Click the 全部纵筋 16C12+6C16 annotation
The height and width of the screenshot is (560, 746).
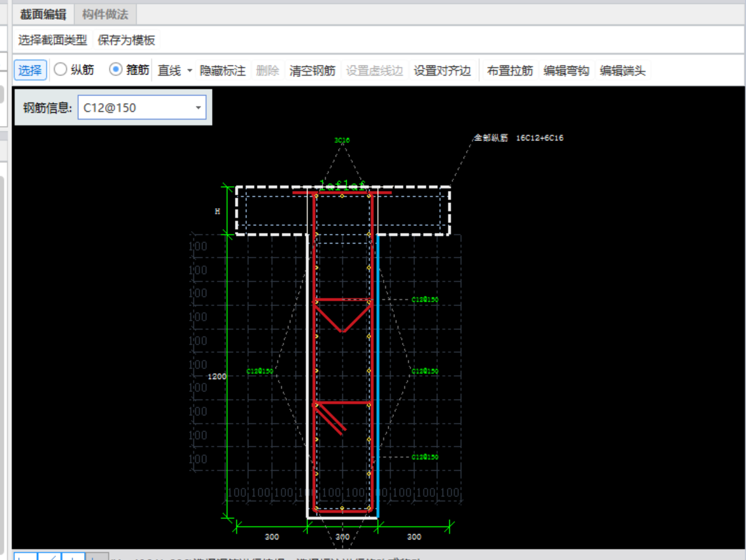(x=519, y=138)
